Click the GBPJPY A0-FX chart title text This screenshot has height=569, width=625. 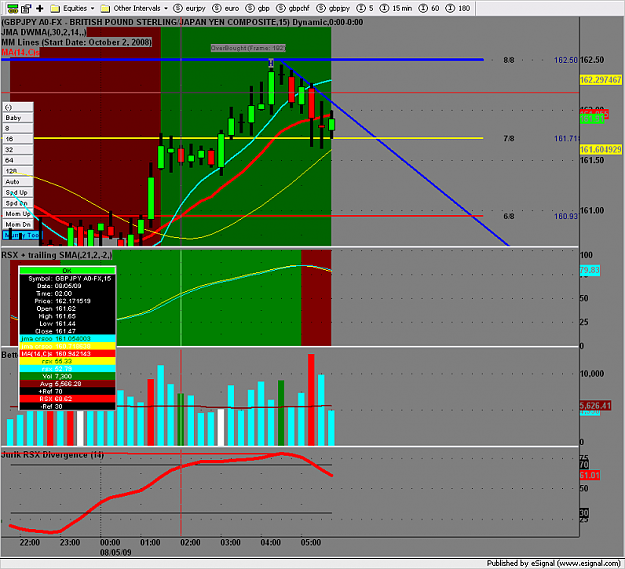(x=182, y=22)
